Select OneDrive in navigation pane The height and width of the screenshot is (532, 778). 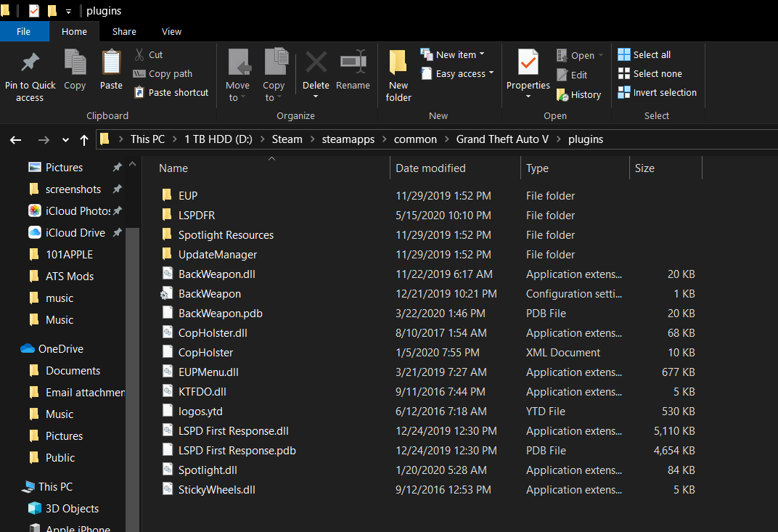(x=60, y=348)
